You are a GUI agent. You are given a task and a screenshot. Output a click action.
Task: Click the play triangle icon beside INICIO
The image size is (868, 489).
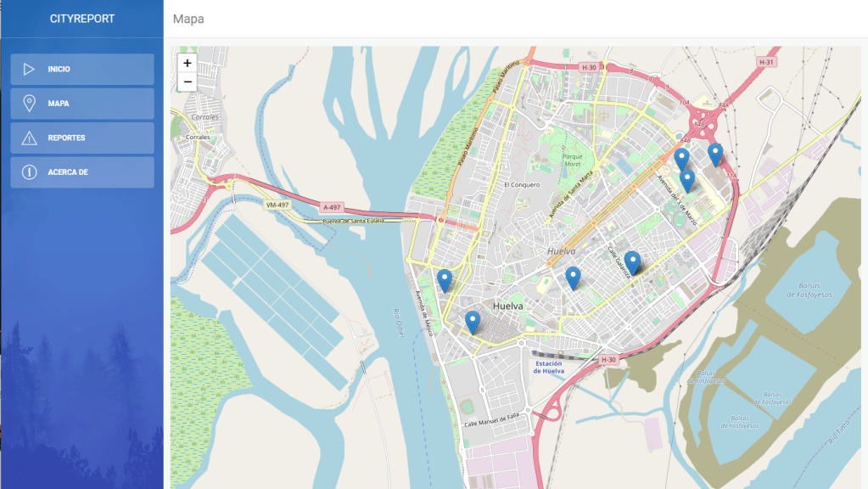click(29, 69)
